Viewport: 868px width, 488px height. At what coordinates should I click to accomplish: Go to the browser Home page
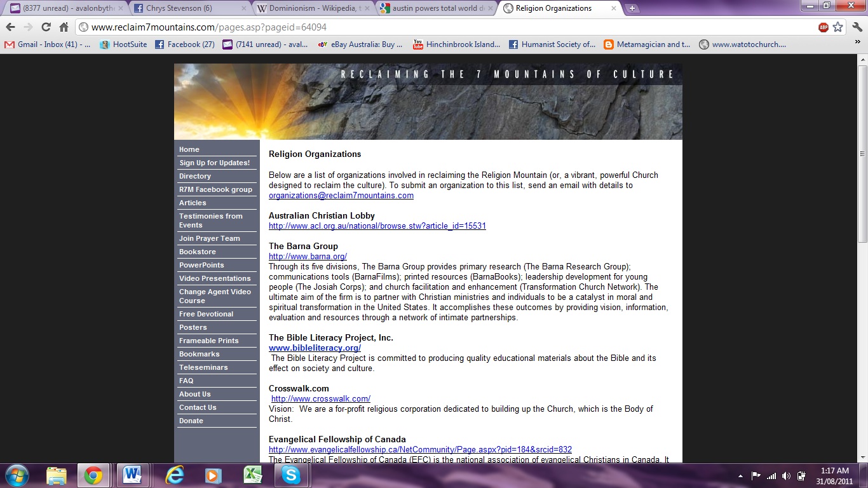pyautogui.click(x=64, y=27)
